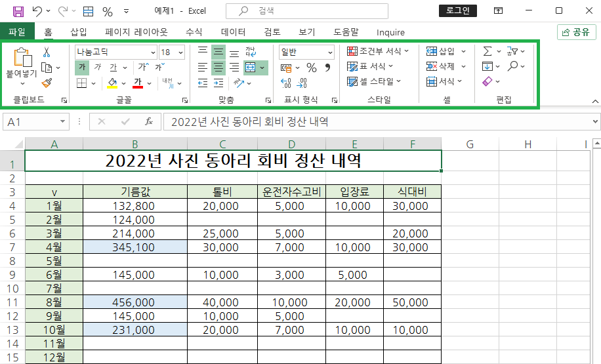
Task: Decrease font size with 가v button
Action: [160, 68]
